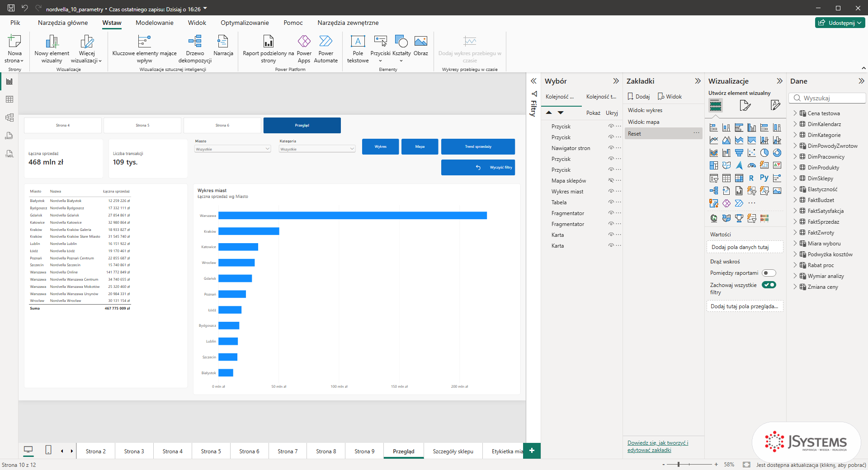The height and width of the screenshot is (470, 868).
Task: Adjust the zoom slider handle
Action: pyautogui.click(x=678, y=465)
